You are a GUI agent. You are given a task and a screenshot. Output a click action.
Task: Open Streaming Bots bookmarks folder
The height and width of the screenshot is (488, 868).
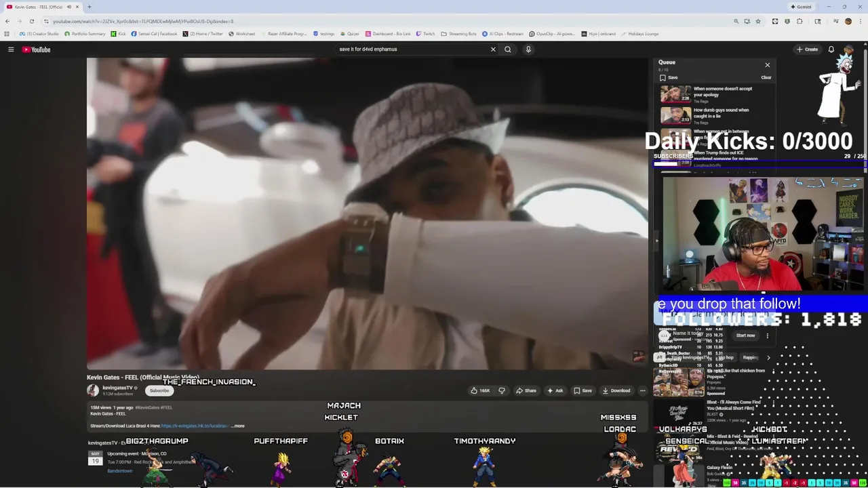tap(458, 34)
